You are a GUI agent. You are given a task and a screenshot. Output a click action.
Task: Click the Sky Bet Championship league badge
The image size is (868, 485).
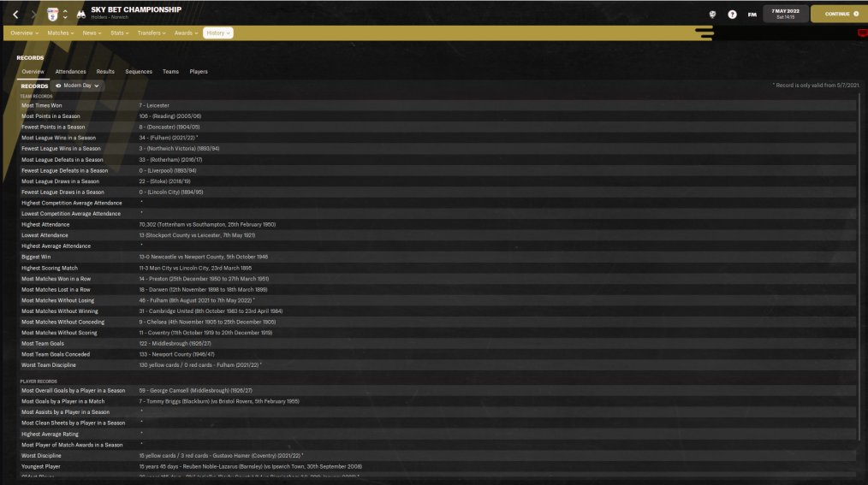tap(52, 15)
